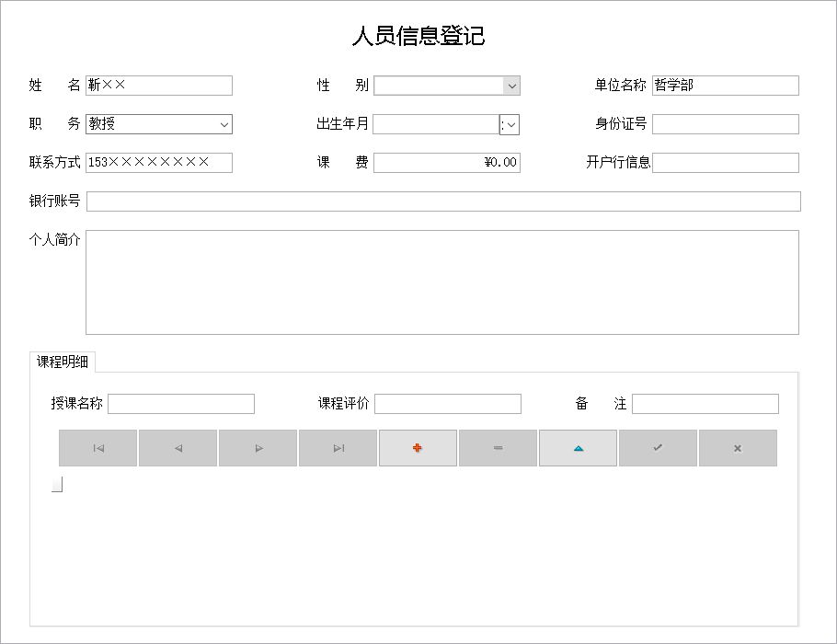837x644 pixels.
Task: Expand 职务 combo box showing 教授
Action: coord(224,124)
